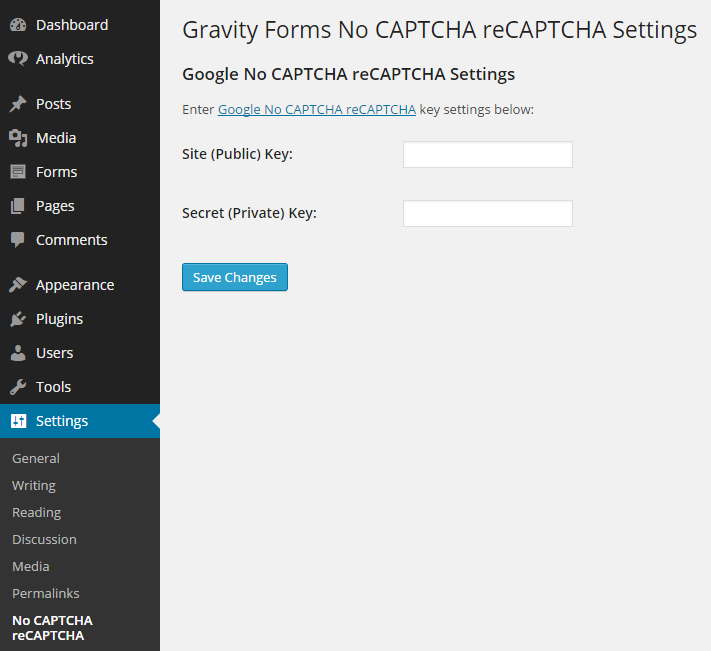Open Permalinks settings submenu item
The width and height of the screenshot is (711, 651).
point(46,593)
